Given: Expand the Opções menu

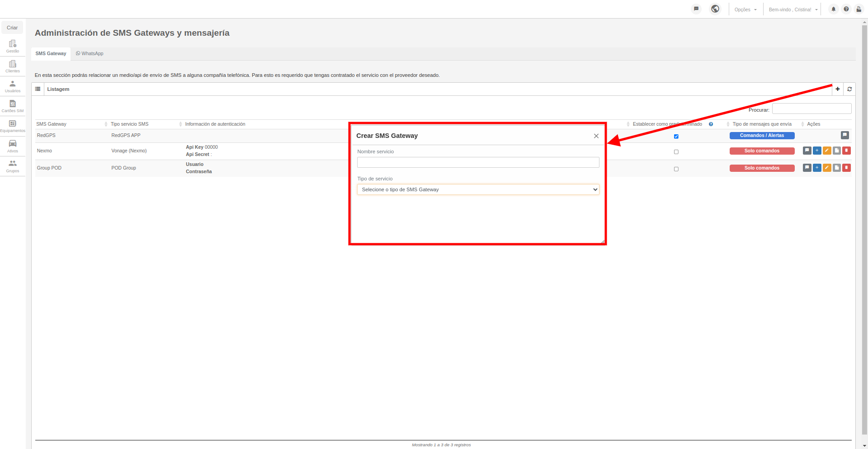Looking at the screenshot, I should (745, 9).
